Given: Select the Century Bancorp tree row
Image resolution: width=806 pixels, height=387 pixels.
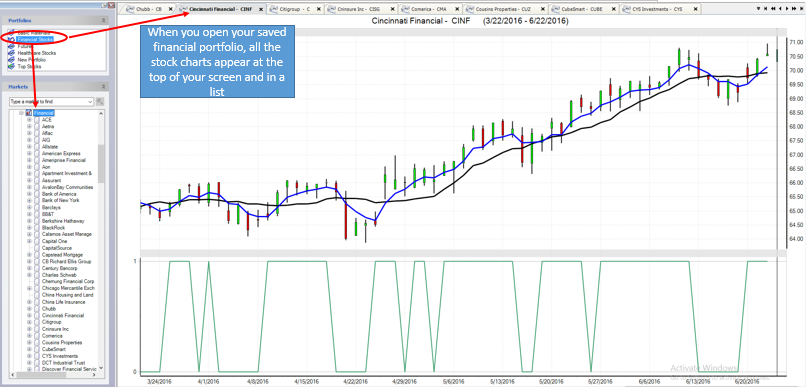Looking at the screenshot, I should [60, 268].
